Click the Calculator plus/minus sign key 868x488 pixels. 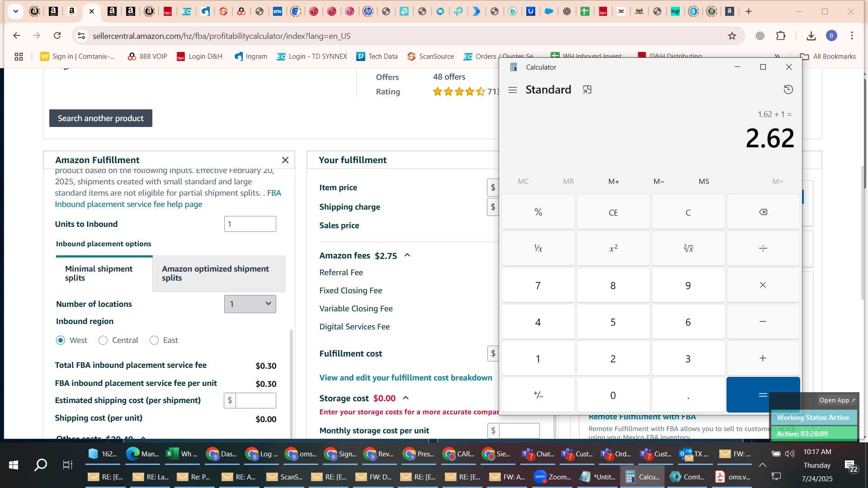[x=538, y=395]
